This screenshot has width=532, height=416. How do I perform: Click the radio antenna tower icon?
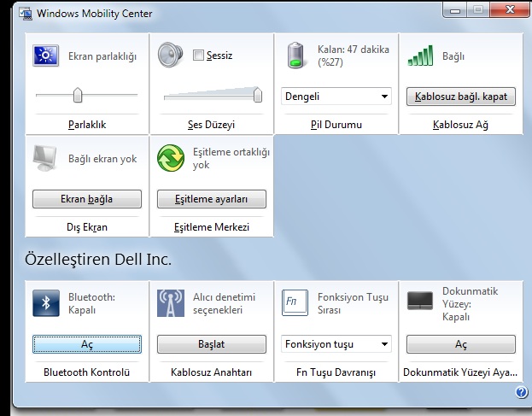171,303
